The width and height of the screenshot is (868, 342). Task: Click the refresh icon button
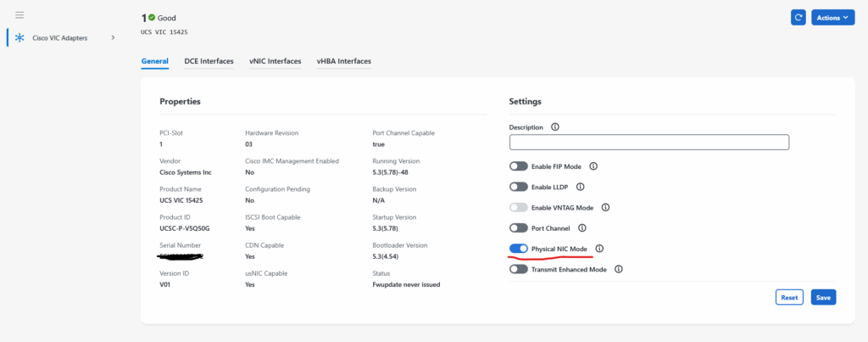click(x=798, y=17)
